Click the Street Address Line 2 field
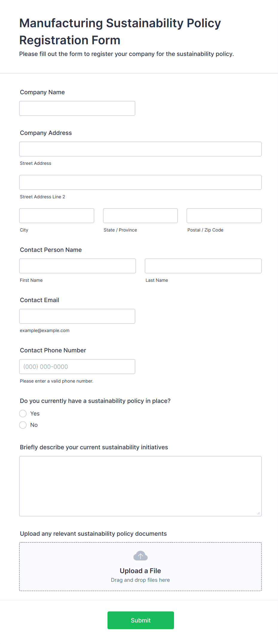This screenshot has height=644, width=278. click(x=140, y=182)
